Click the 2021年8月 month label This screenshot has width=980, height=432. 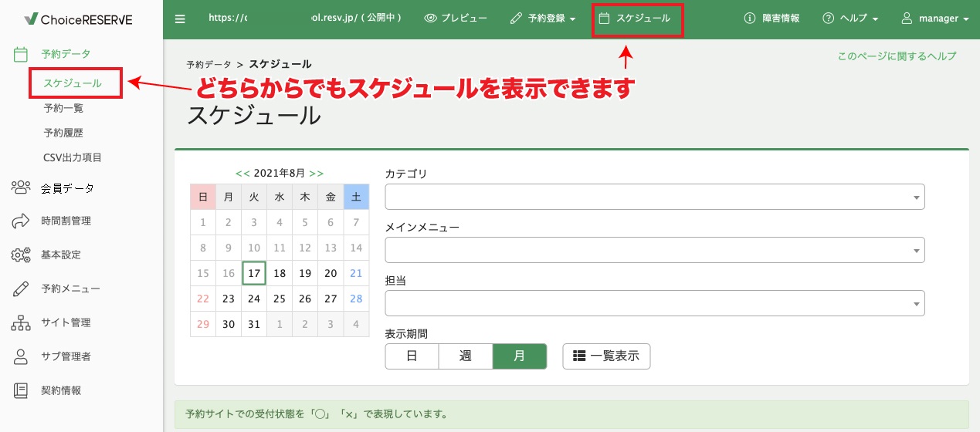280,174
